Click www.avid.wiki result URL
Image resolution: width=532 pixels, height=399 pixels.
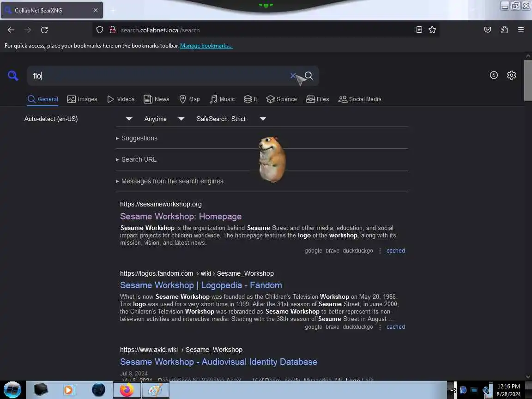(181, 350)
